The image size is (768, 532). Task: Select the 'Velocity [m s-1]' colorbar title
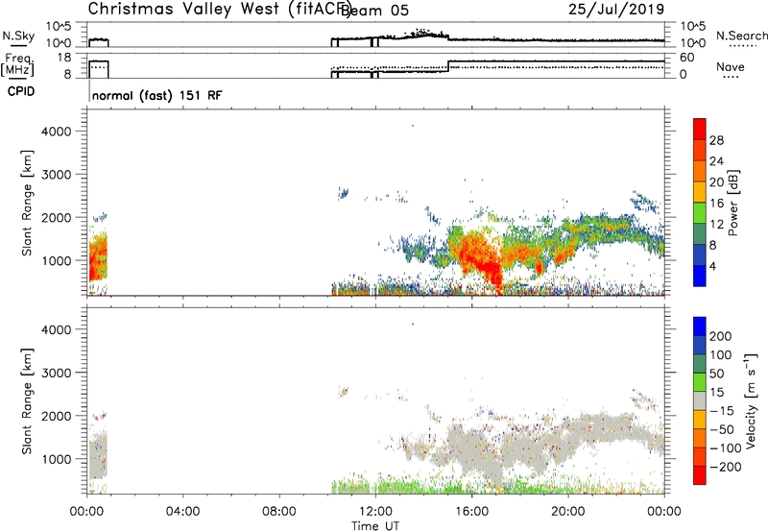pos(752,400)
